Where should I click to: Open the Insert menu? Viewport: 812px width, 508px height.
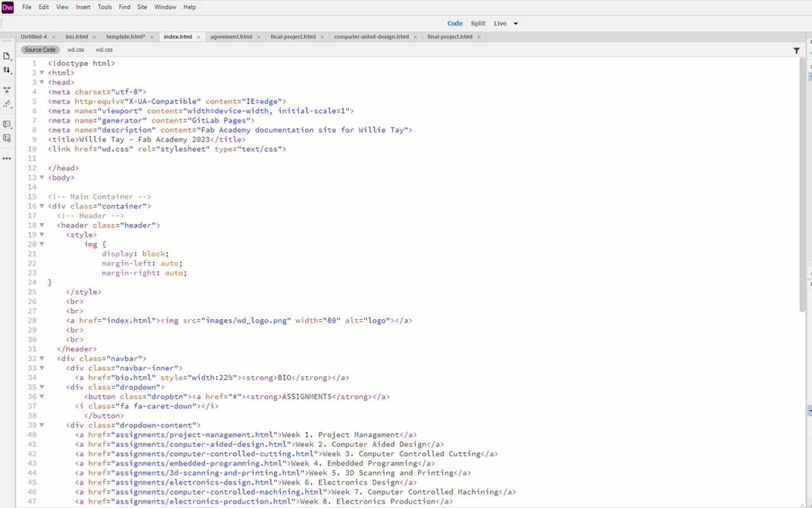click(x=83, y=7)
